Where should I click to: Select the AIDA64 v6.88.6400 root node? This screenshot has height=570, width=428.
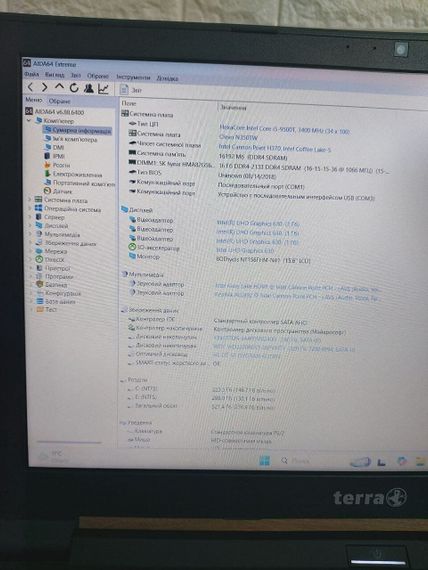[x=55, y=112]
